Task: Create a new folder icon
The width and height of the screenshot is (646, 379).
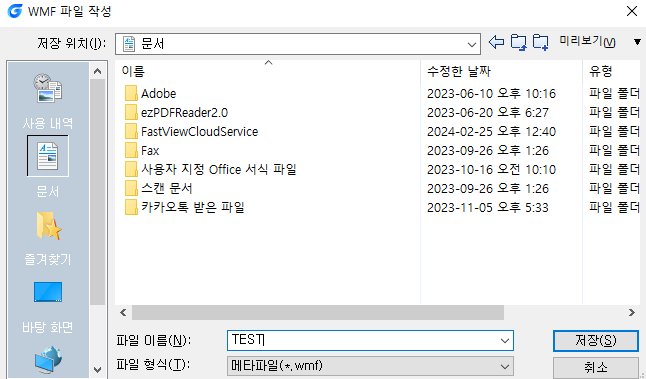Action: [x=540, y=42]
